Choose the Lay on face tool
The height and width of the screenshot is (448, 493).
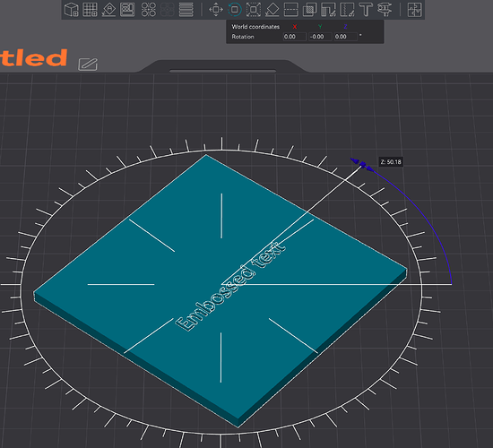point(272,10)
